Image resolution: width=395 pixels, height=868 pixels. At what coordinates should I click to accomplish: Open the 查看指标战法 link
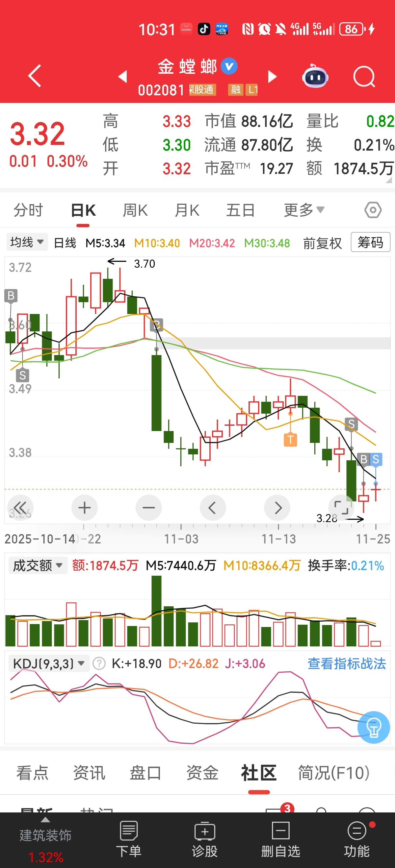(x=346, y=663)
